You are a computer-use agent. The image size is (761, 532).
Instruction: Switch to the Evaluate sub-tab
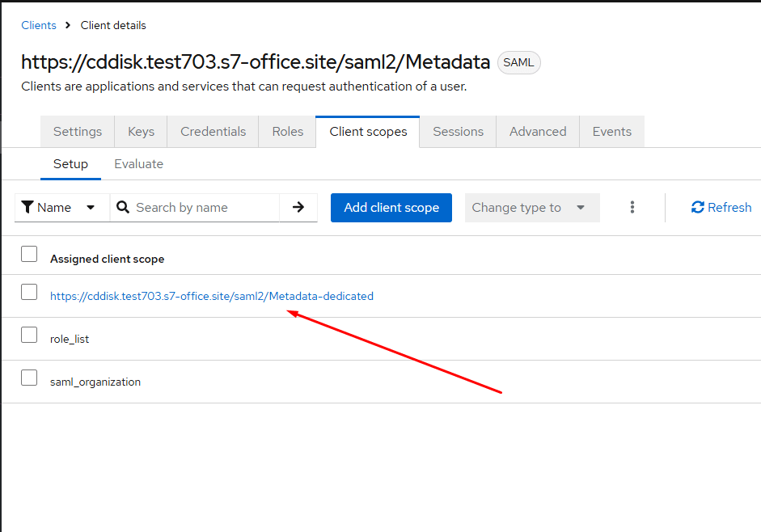point(139,164)
